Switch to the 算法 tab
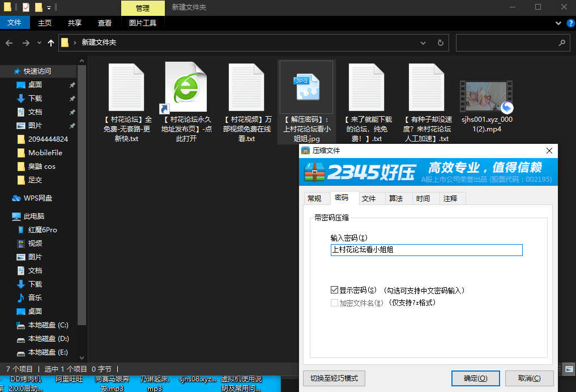 click(x=395, y=198)
